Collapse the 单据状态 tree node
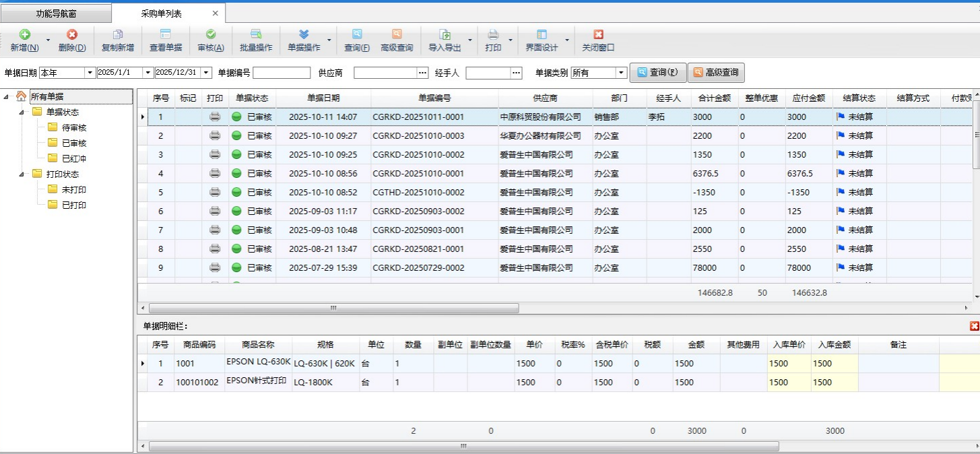Screen dimensions: 980x454 coord(22,112)
